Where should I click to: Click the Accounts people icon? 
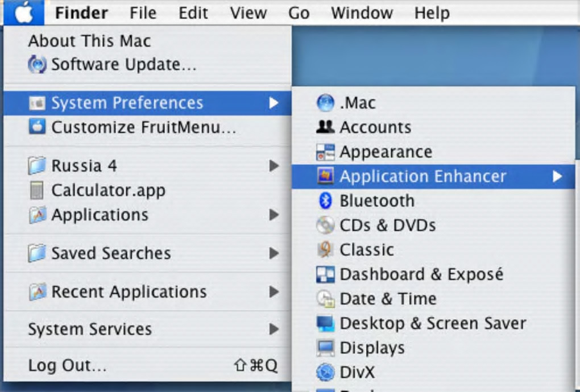click(325, 127)
